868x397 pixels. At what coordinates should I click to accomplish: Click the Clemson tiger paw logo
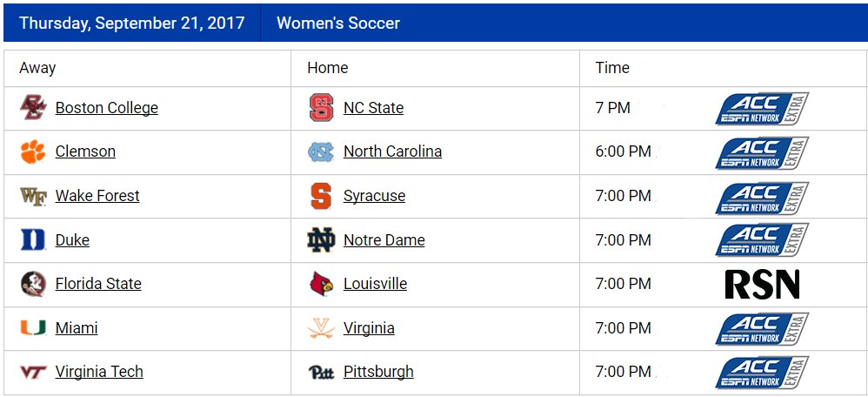pyautogui.click(x=33, y=151)
